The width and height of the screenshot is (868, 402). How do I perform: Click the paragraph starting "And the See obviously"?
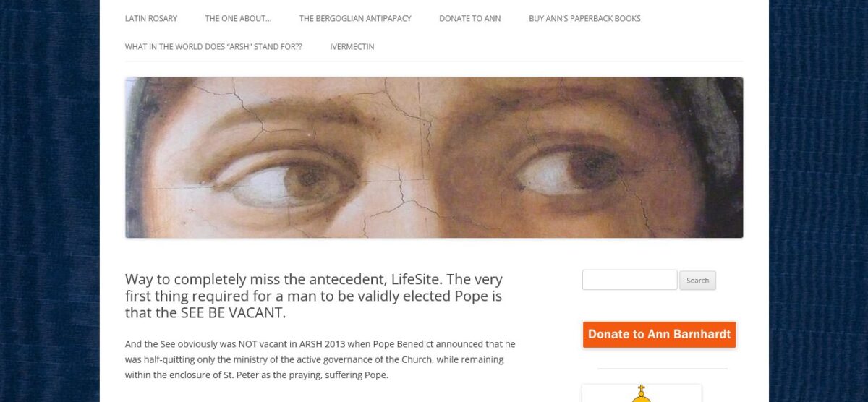320,359
